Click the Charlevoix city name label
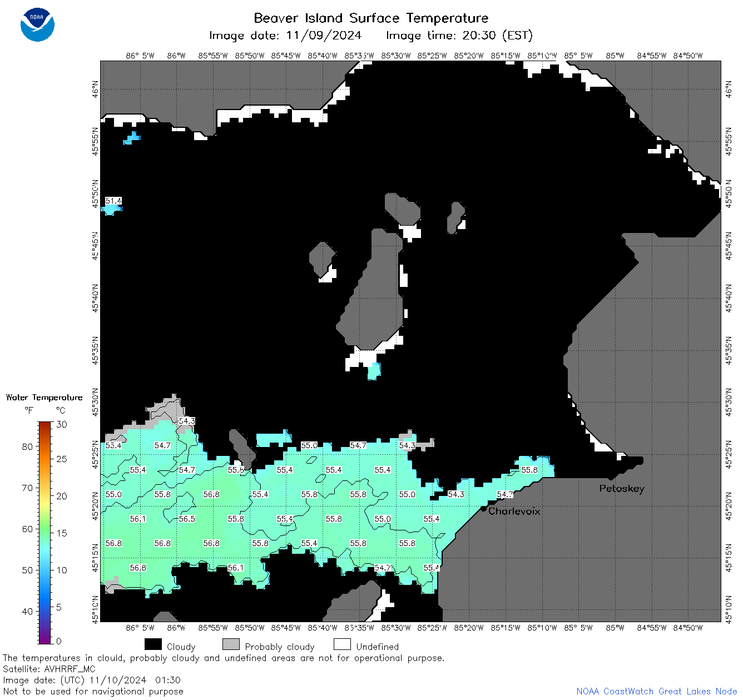This screenshot has width=743, height=700. pos(514,511)
